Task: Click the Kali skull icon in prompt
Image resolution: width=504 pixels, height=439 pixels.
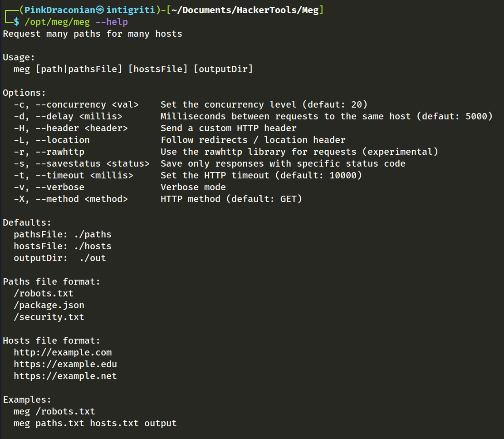Action: pyautogui.click(x=100, y=10)
